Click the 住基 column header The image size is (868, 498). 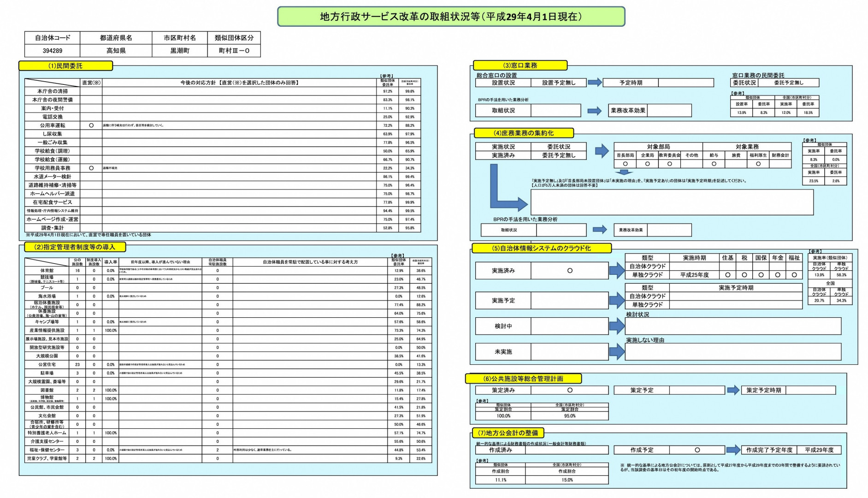click(x=728, y=258)
